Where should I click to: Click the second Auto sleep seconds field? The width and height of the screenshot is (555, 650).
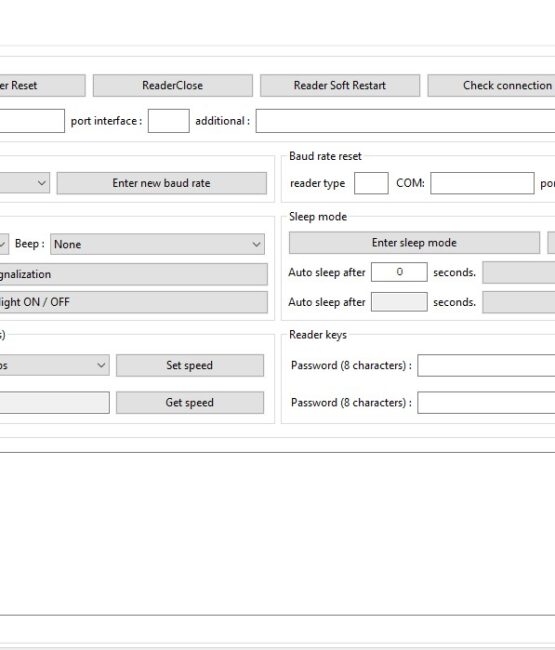[x=399, y=302]
